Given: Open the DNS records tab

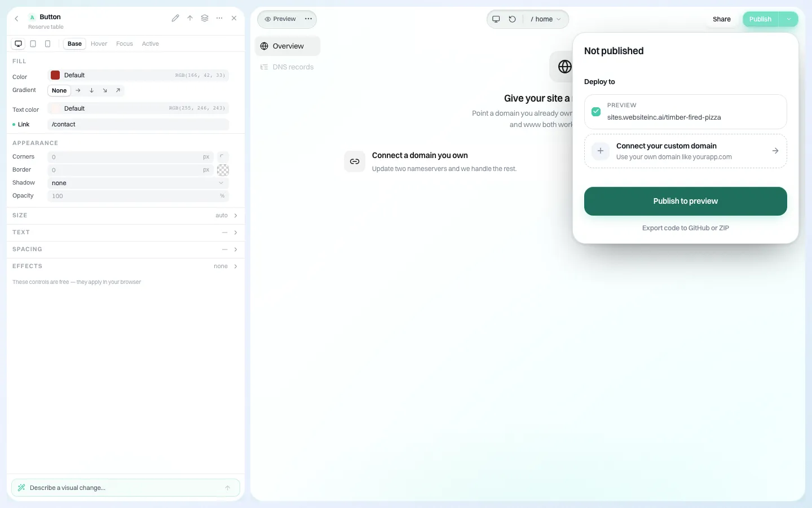Looking at the screenshot, I should tap(287, 67).
